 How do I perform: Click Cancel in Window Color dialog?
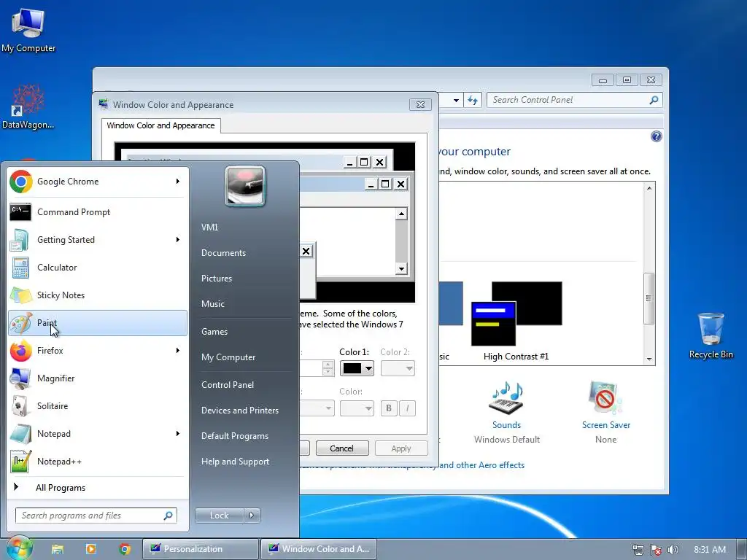point(342,448)
